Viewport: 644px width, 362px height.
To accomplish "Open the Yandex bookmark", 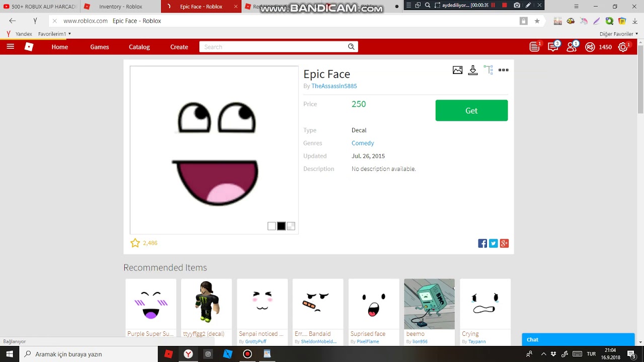I will [19, 34].
